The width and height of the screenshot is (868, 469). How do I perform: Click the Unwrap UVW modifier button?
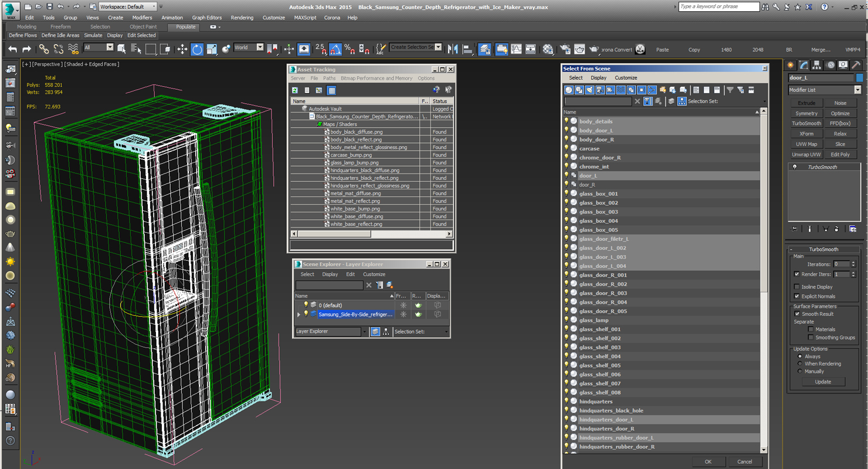[806, 154]
